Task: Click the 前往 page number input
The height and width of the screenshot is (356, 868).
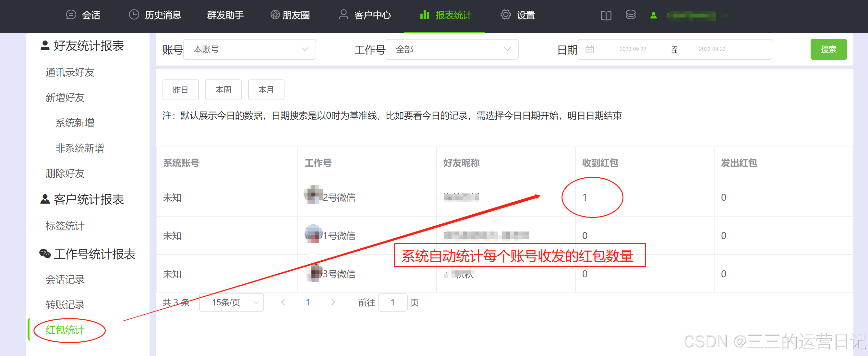Action: coord(392,303)
